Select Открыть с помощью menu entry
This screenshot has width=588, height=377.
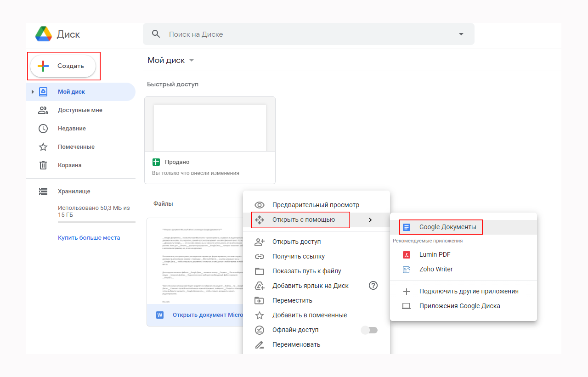click(317, 220)
